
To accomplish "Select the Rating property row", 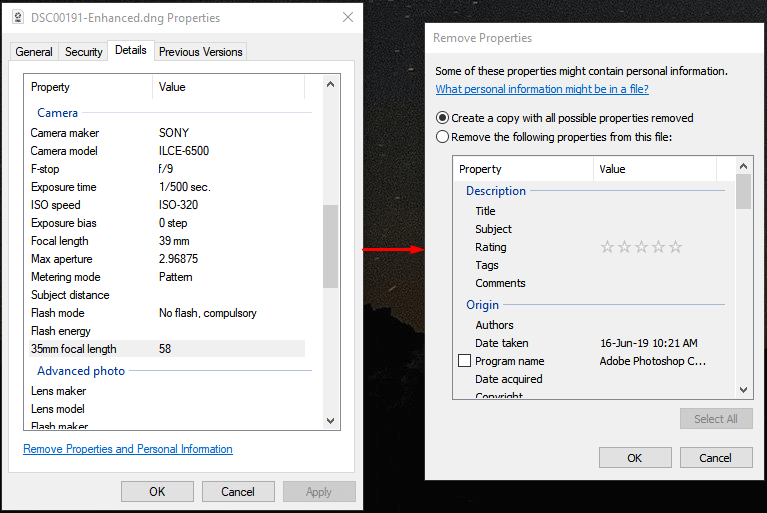I will tap(594, 247).
